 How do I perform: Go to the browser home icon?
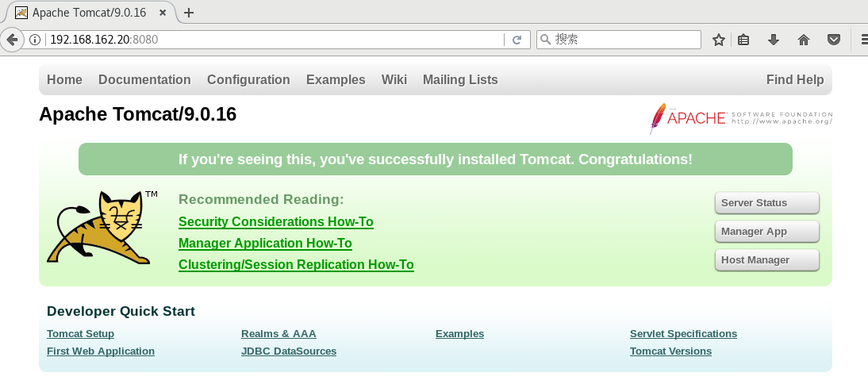click(803, 40)
